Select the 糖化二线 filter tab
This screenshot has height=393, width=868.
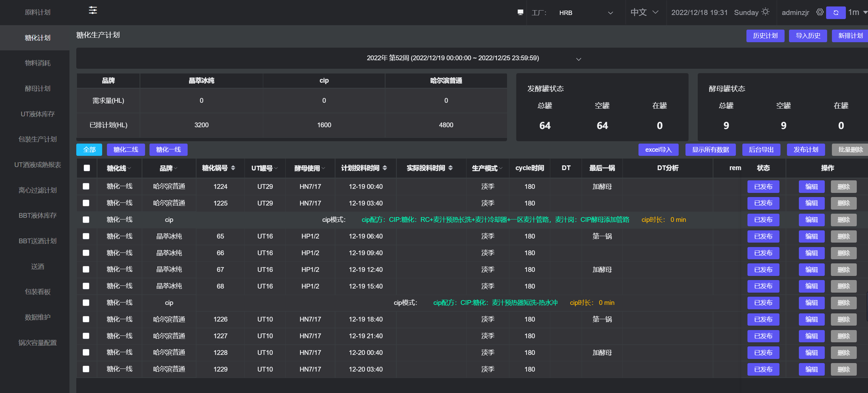click(126, 150)
